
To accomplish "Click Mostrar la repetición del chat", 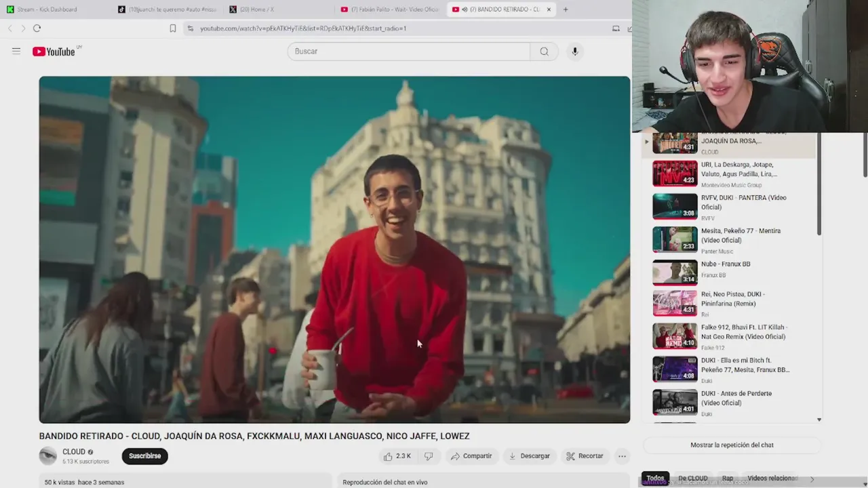I will (732, 445).
